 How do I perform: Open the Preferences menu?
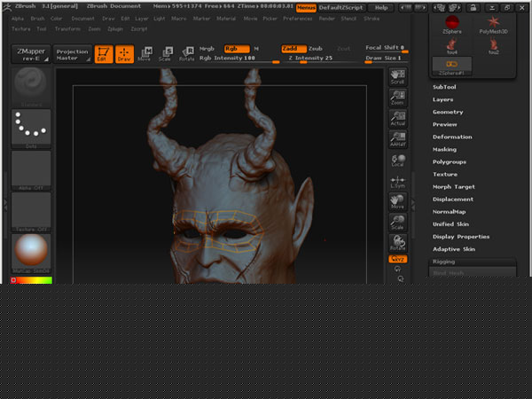(298, 18)
